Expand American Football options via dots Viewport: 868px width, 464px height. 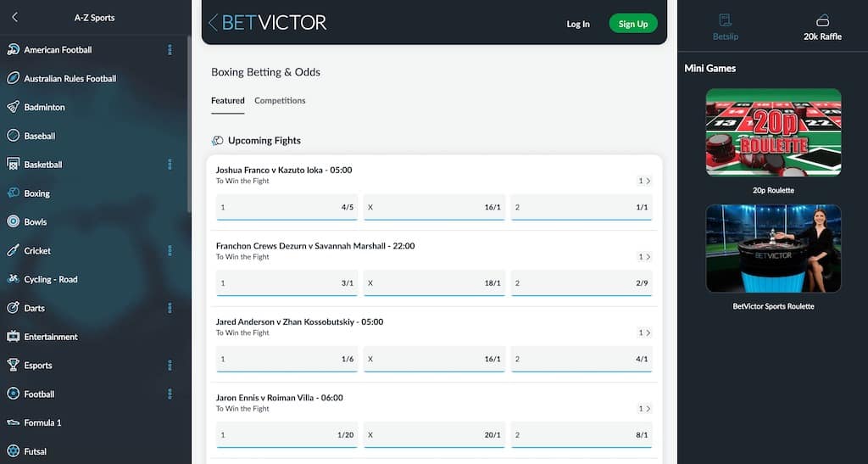[x=170, y=50]
